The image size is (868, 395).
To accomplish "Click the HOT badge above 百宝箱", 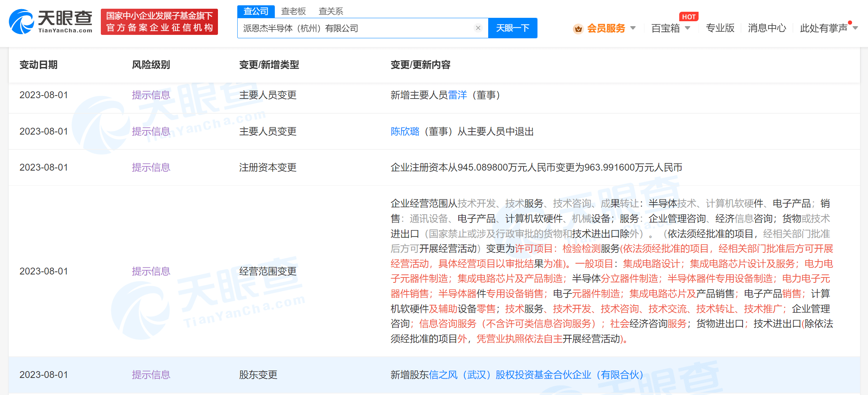I will pos(689,17).
